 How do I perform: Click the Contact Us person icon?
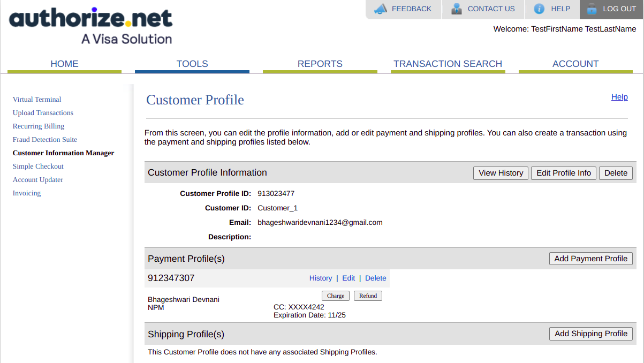[x=457, y=9]
